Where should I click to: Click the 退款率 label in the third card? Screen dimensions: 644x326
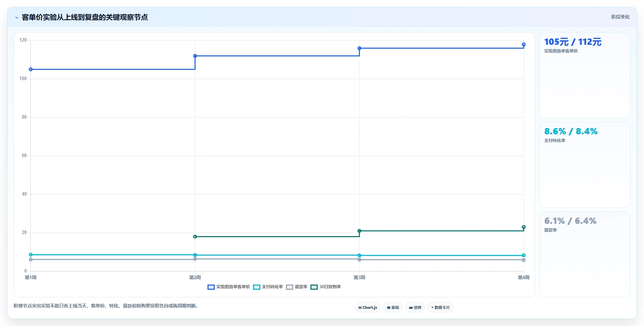click(x=551, y=230)
